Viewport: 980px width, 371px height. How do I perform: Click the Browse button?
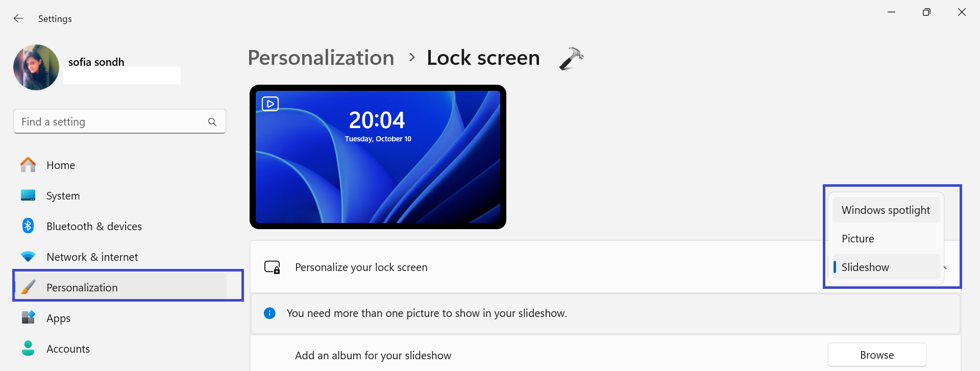pos(876,355)
